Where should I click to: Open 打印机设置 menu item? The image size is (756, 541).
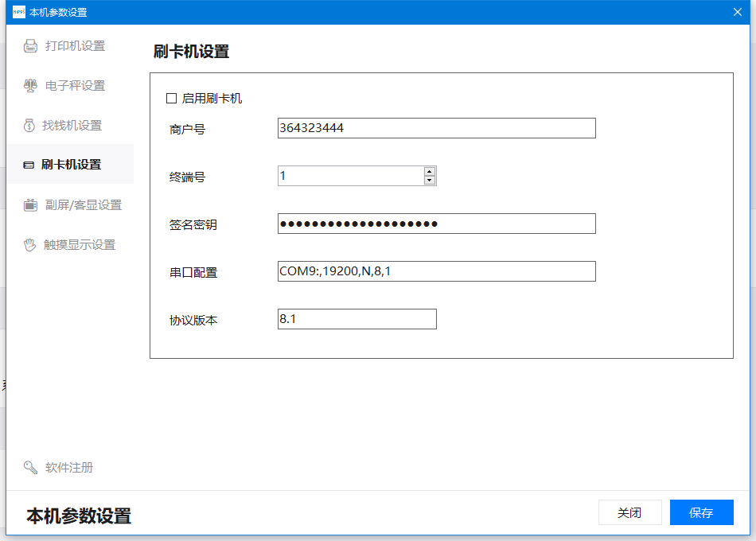point(70,46)
